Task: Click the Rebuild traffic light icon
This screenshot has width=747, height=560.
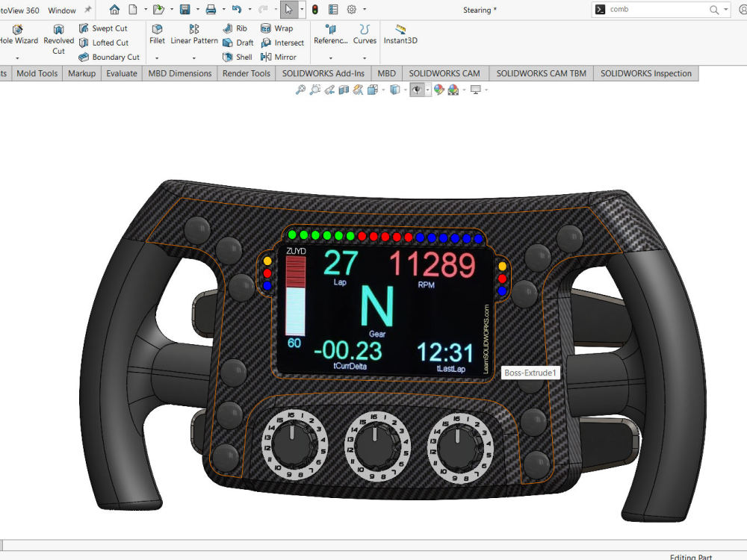Action: pos(315,10)
